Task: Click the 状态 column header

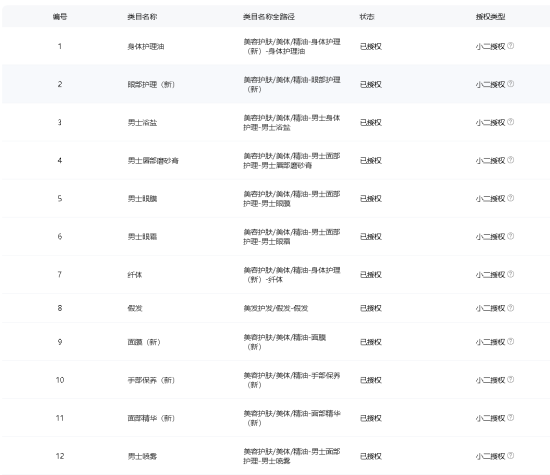Action: 367,16
